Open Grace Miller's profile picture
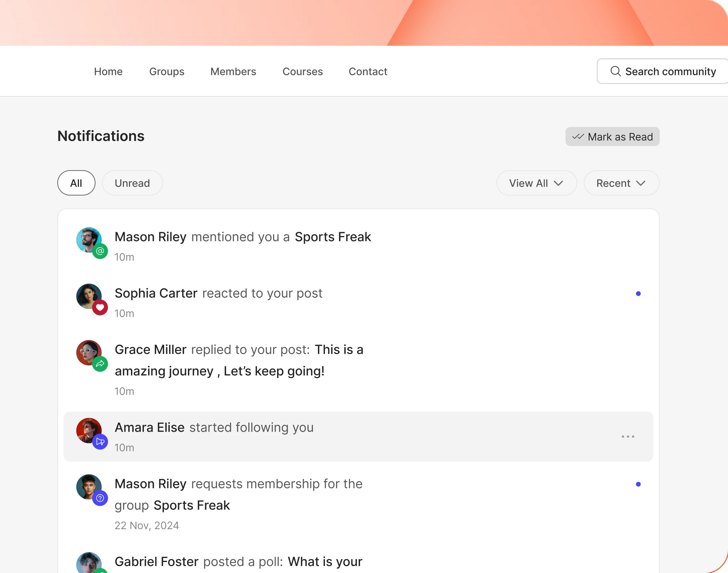728x573 pixels. (89, 352)
